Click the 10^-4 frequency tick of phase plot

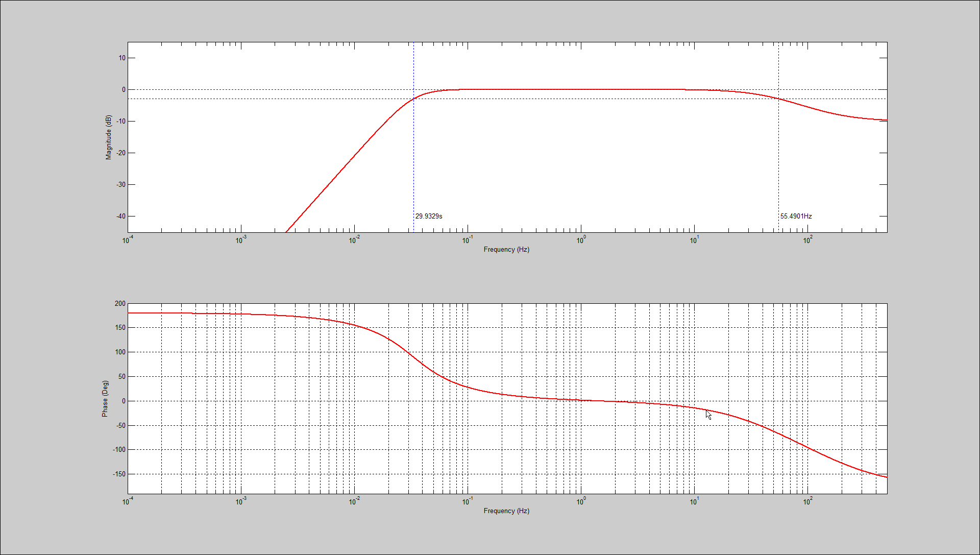pos(128,501)
